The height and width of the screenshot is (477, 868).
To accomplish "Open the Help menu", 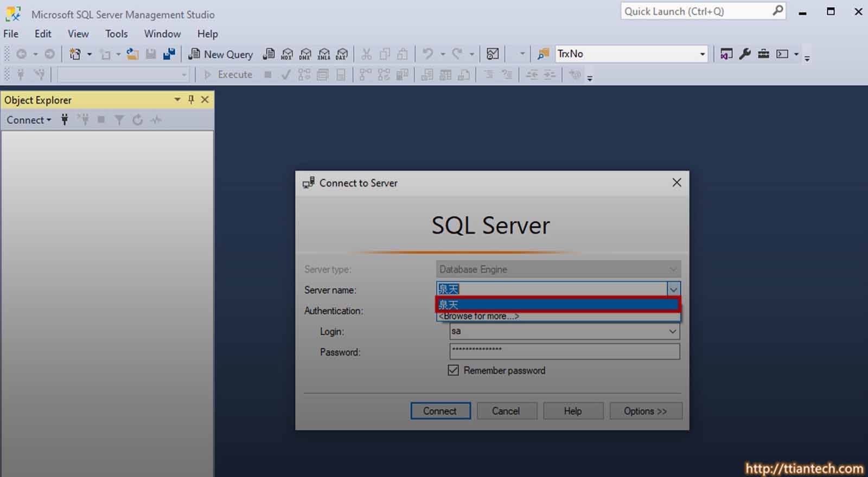I will pos(207,34).
